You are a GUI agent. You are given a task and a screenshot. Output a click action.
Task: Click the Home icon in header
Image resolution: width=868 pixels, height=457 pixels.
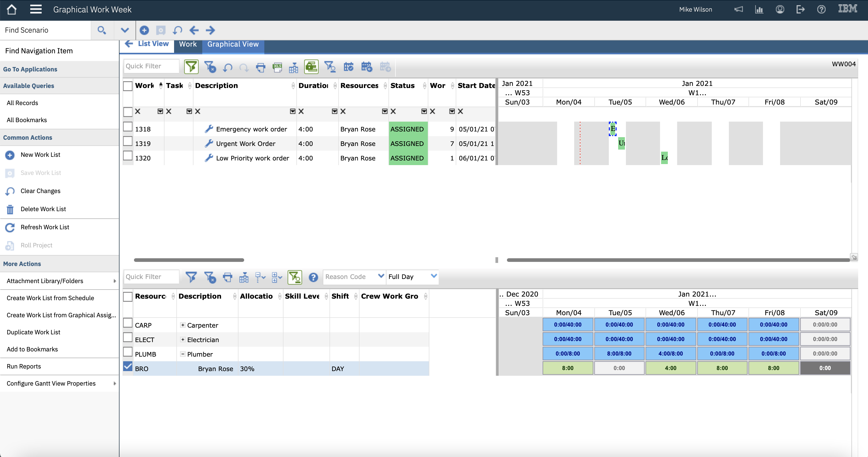11,9
